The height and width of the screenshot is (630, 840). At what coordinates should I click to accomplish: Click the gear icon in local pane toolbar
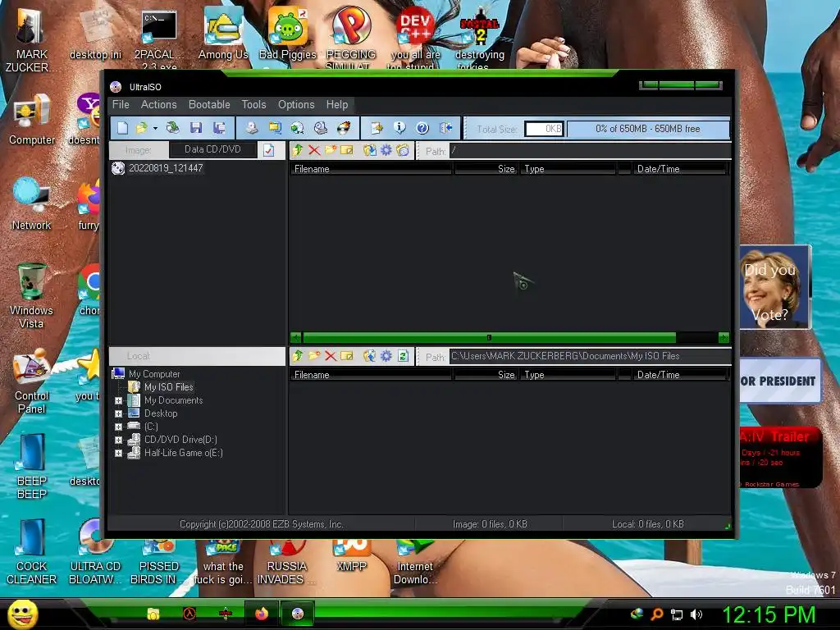386,356
